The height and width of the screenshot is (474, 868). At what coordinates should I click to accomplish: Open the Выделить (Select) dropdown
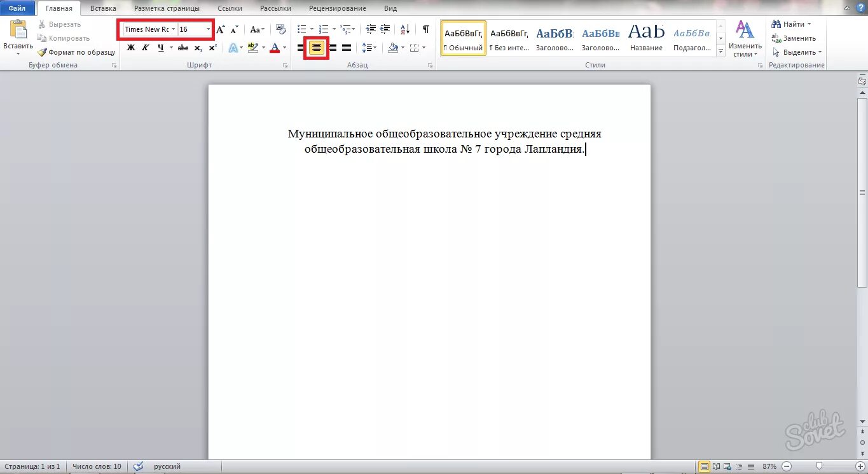pyautogui.click(x=797, y=52)
